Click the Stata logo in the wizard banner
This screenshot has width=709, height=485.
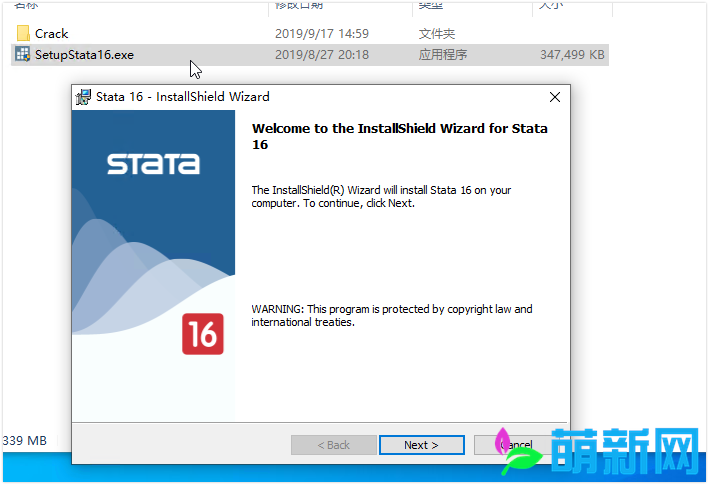coord(153,164)
